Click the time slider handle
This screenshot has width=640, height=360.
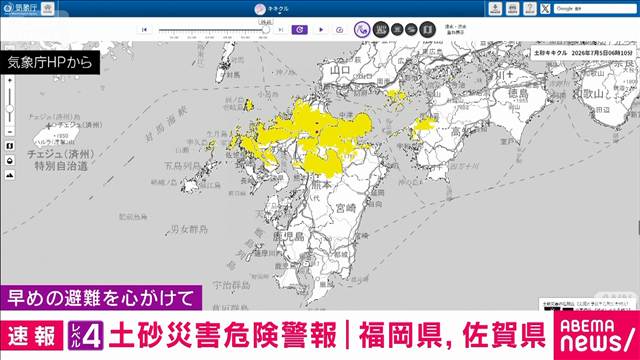coord(266,30)
